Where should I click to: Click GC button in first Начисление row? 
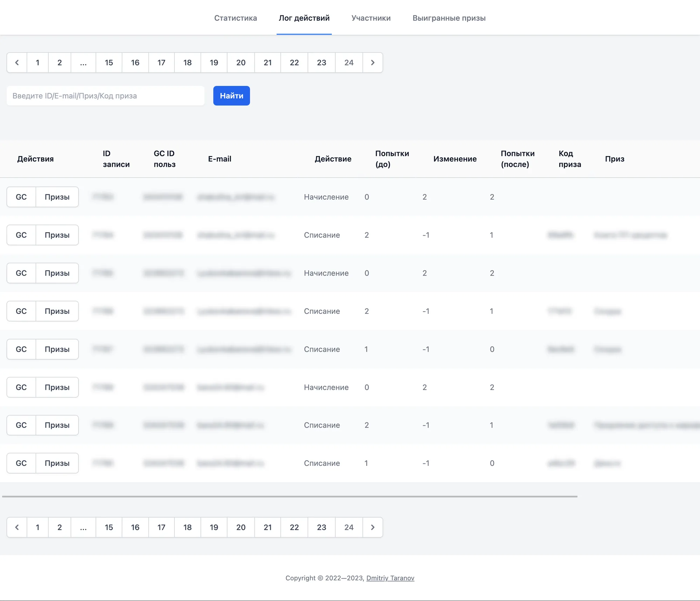[21, 197]
